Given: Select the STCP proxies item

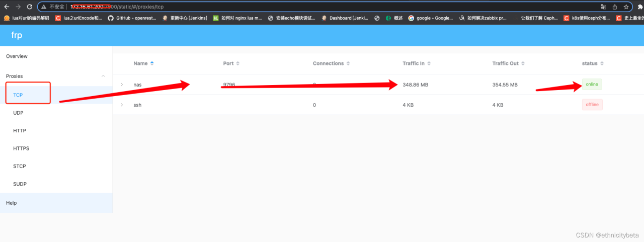Looking at the screenshot, I should tap(56, 166).
